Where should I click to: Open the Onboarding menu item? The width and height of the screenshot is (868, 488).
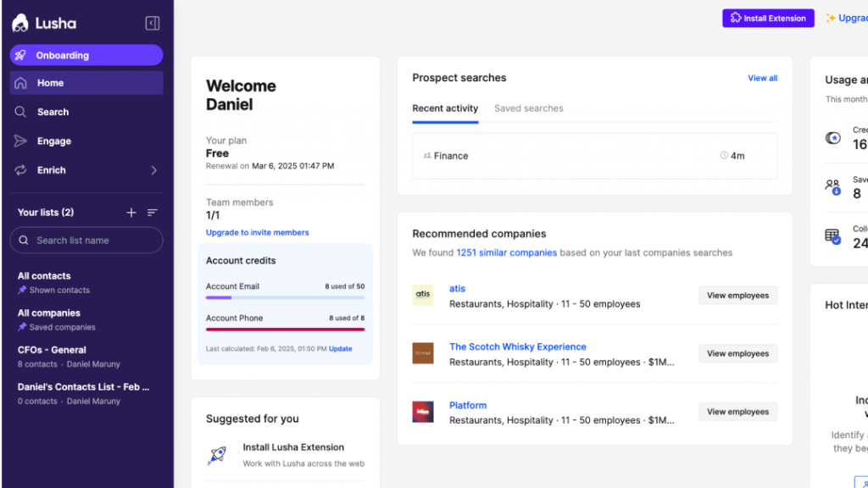click(x=86, y=55)
